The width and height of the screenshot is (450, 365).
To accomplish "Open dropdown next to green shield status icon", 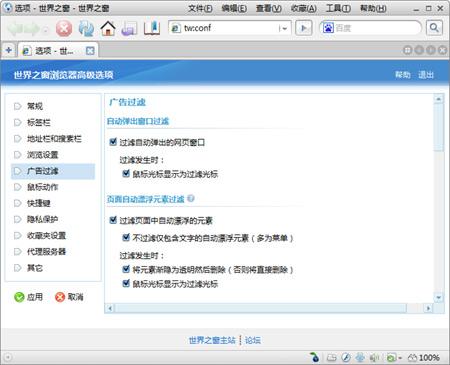I will (400, 358).
